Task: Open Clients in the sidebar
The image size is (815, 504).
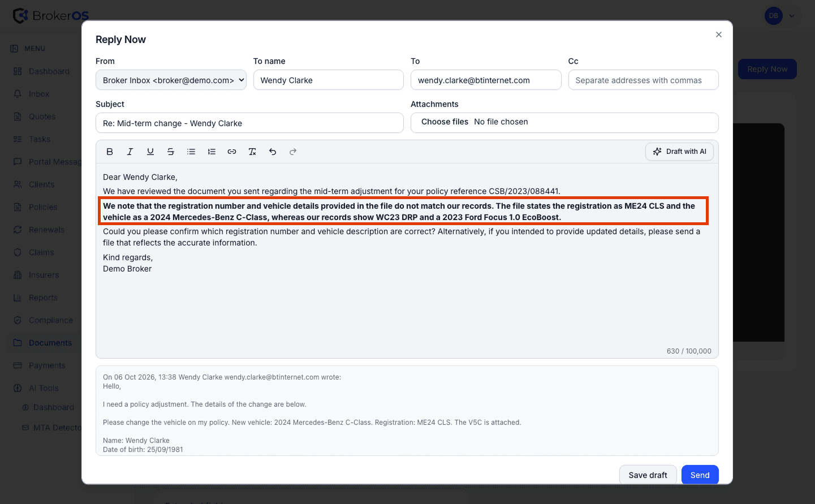Action: click(x=41, y=184)
